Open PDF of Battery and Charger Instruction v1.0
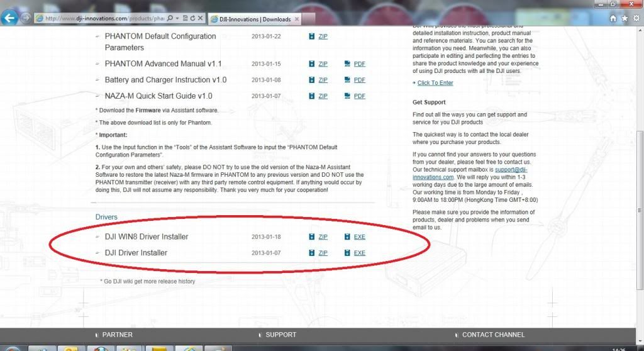644x351 pixels. pos(359,80)
